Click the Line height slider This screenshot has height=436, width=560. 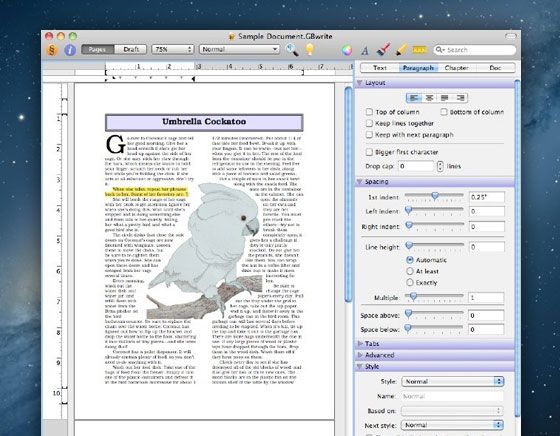434,245
